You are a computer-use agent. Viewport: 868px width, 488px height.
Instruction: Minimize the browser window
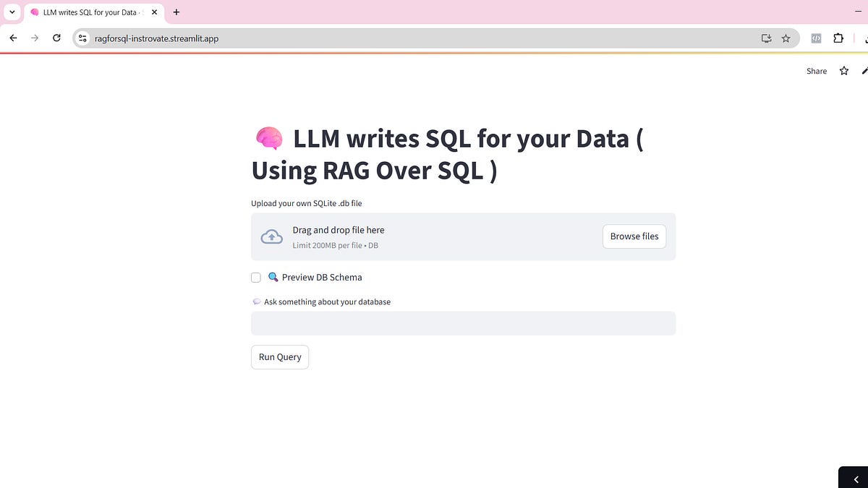click(x=859, y=13)
